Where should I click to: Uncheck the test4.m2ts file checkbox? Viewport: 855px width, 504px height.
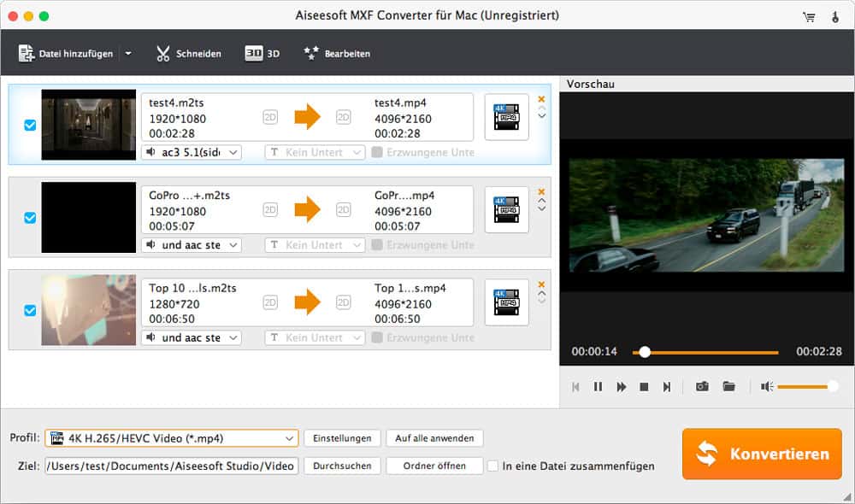tap(30, 126)
